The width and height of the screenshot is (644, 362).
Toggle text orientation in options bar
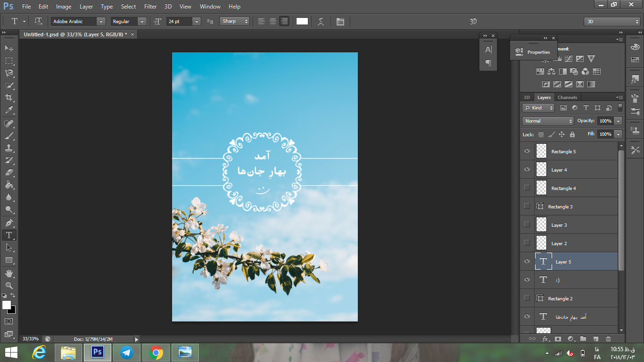pos(39,21)
